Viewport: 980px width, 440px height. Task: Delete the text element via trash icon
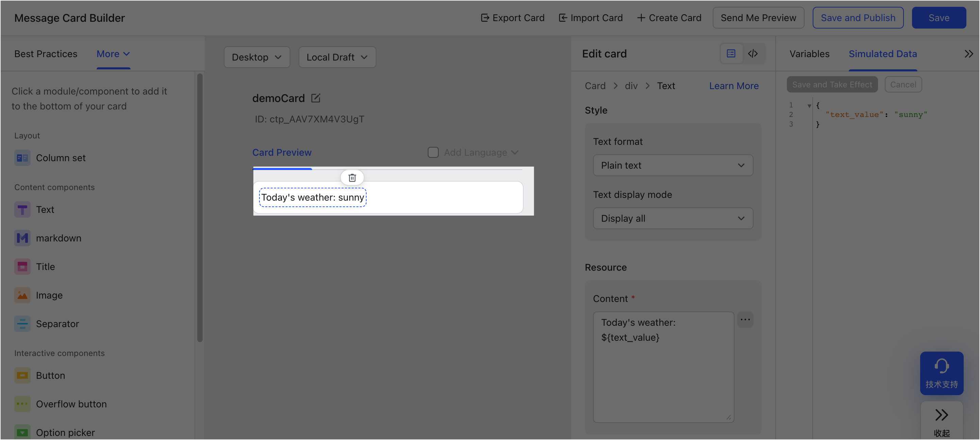coord(352,177)
